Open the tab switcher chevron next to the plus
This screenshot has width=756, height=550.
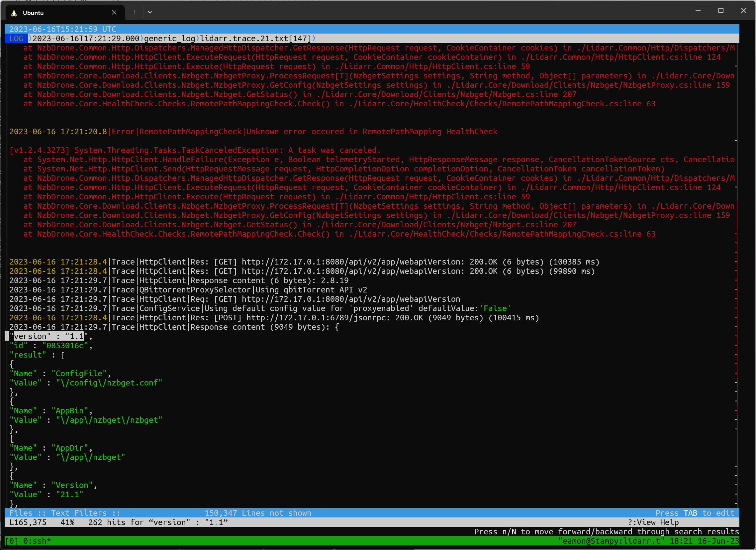(x=150, y=12)
